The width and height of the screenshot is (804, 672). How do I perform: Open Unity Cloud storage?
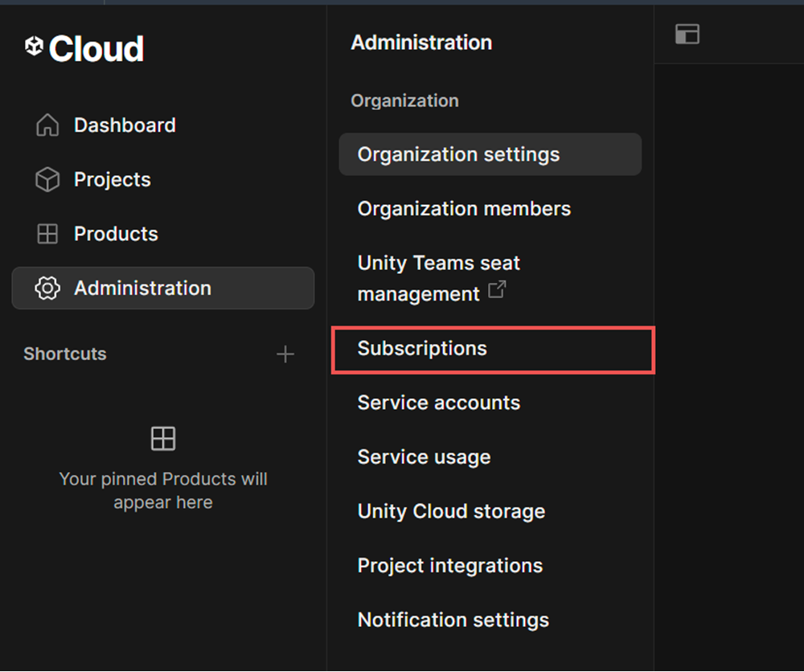tap(451, 511)
